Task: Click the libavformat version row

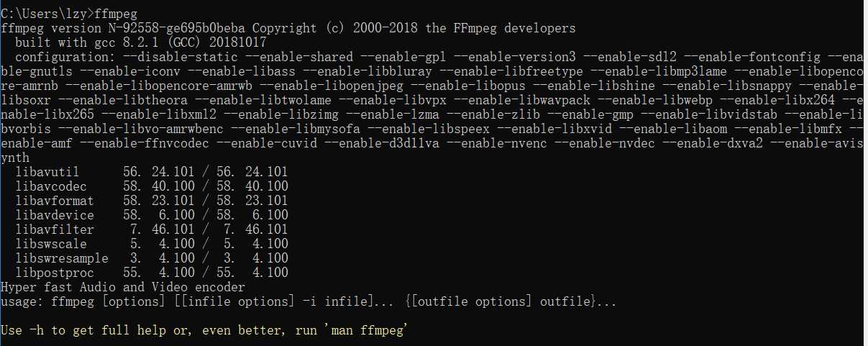Action: point(152,200)
